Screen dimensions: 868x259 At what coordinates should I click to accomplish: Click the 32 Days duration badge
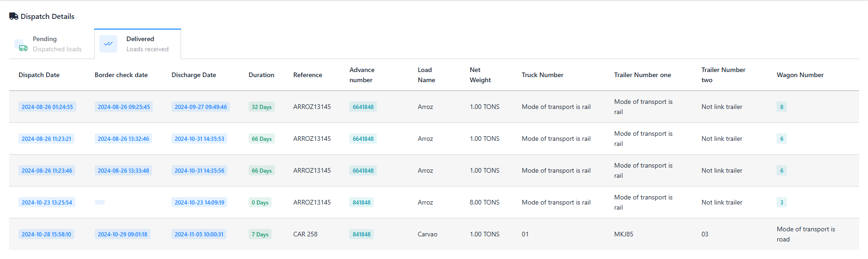(x=261, y=107)
